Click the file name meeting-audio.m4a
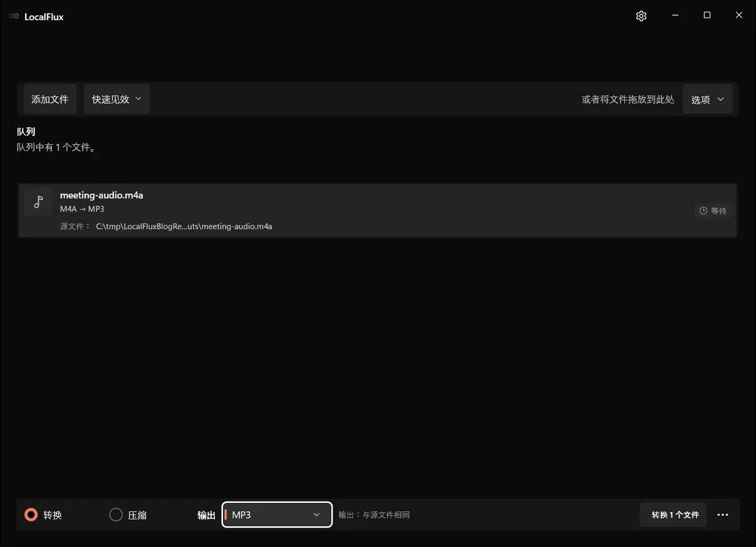 pos(101,195)
